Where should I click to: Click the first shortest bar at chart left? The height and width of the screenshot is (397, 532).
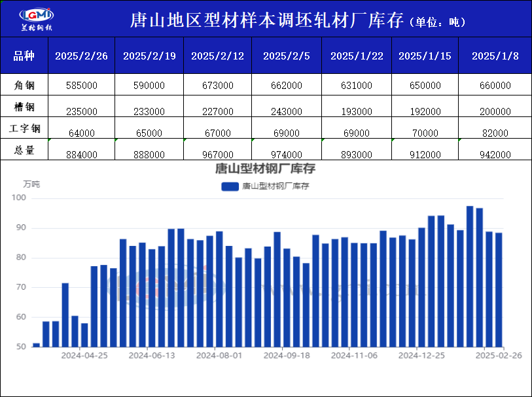click(x=37, y=345)
